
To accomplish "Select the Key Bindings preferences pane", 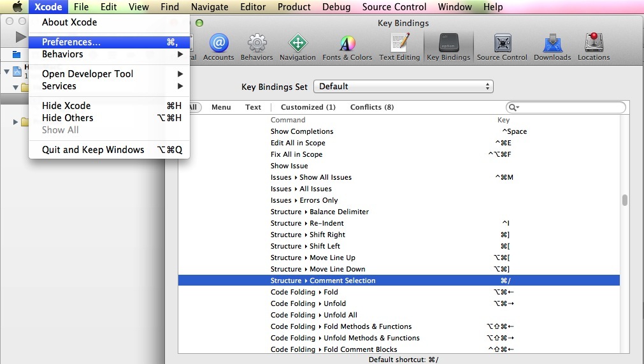I will tap(448, 47).
